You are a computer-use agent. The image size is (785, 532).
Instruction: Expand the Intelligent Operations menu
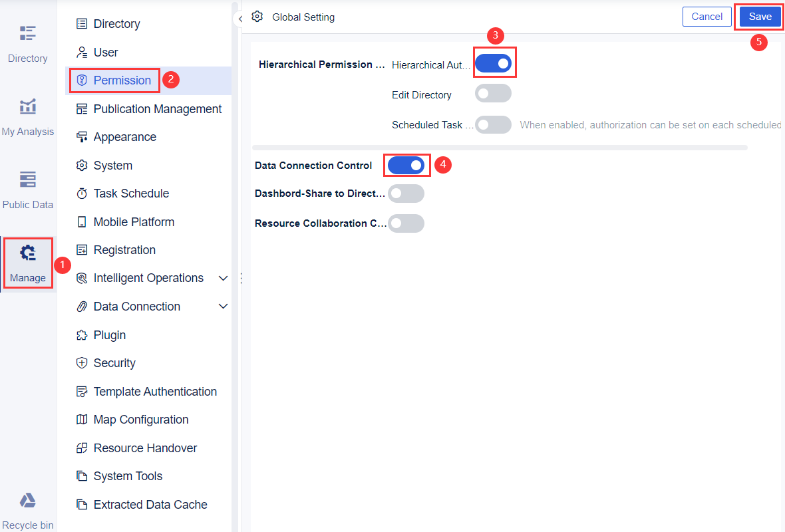[224, 278]
